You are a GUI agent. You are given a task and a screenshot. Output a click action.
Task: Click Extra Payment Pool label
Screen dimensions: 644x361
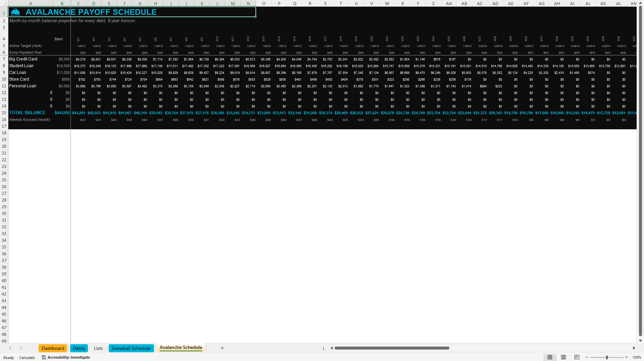25,52
